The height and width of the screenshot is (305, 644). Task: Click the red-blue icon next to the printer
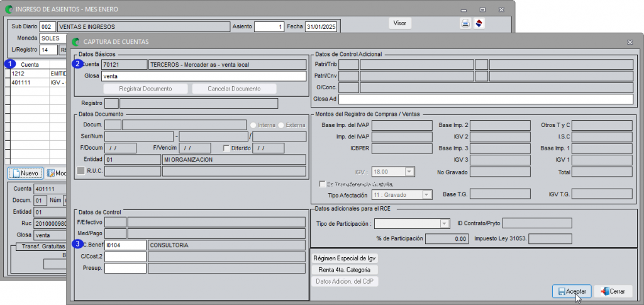tap(479, 23)
